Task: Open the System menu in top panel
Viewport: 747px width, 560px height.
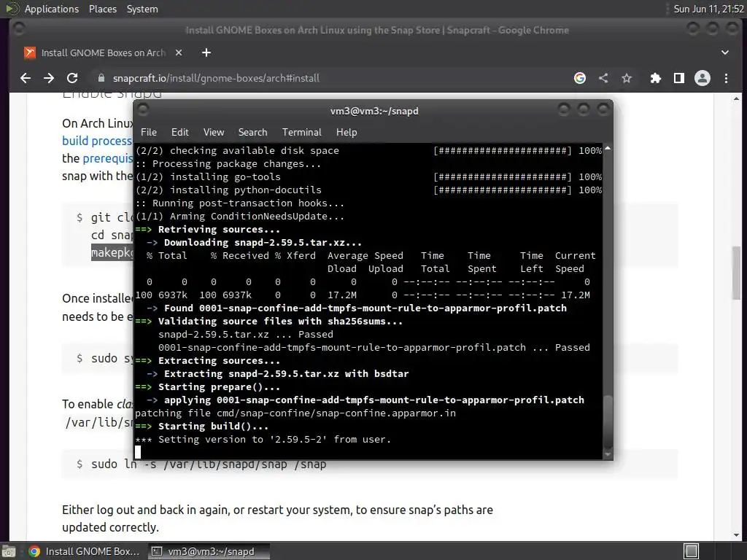Action: [142, 9]
